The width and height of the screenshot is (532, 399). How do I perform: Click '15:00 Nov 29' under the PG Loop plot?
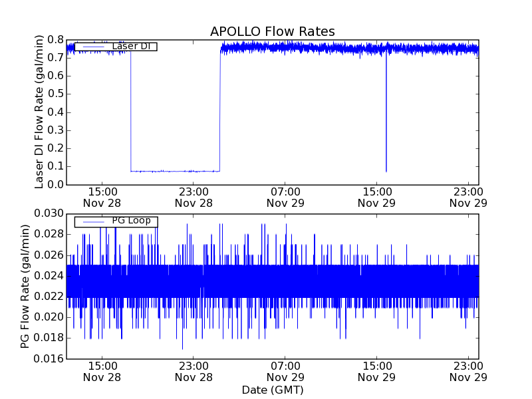click(x=377, y=372)
